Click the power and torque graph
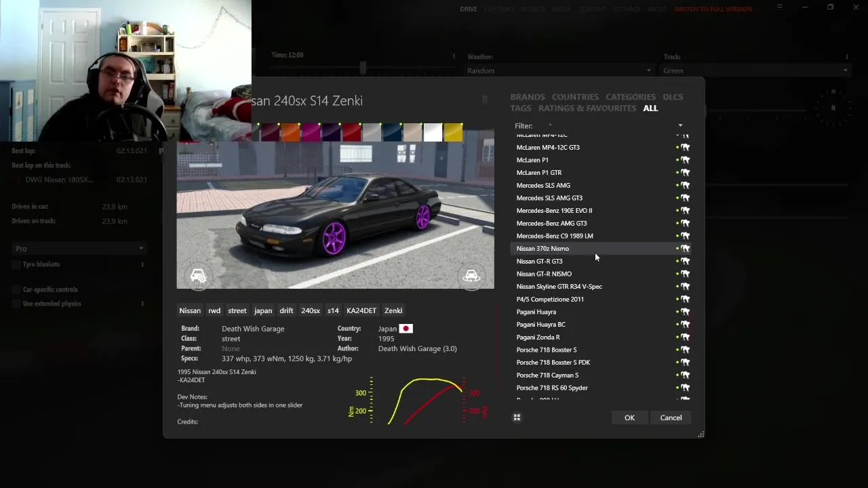The width and height of the screenshot is (868, 488). [419, 401]
